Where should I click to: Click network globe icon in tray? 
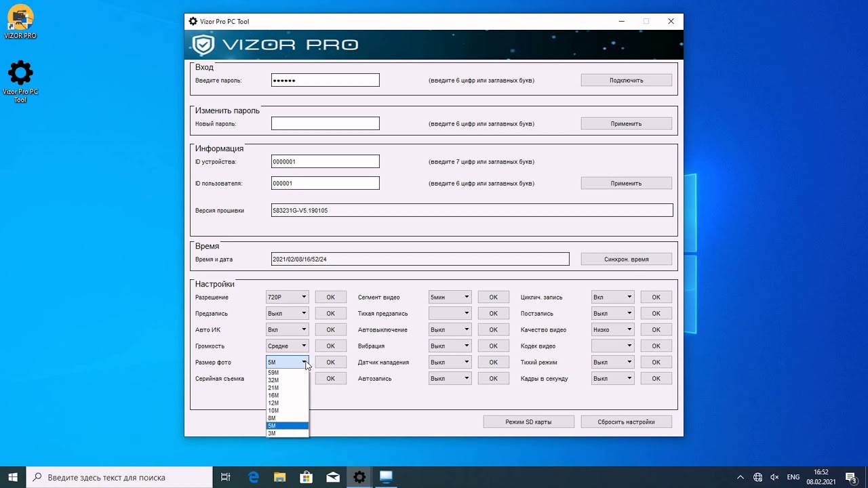point(758,477)
